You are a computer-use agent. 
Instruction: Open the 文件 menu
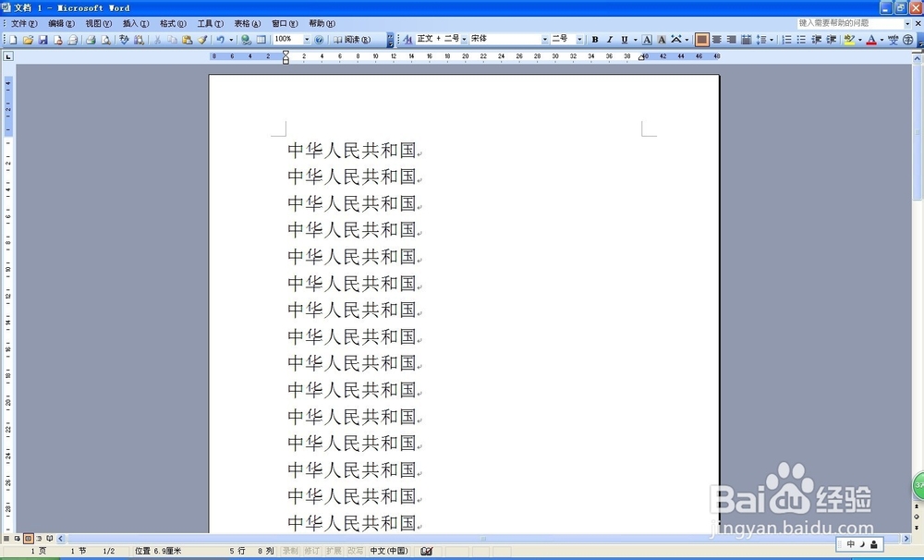click(24, 24)
